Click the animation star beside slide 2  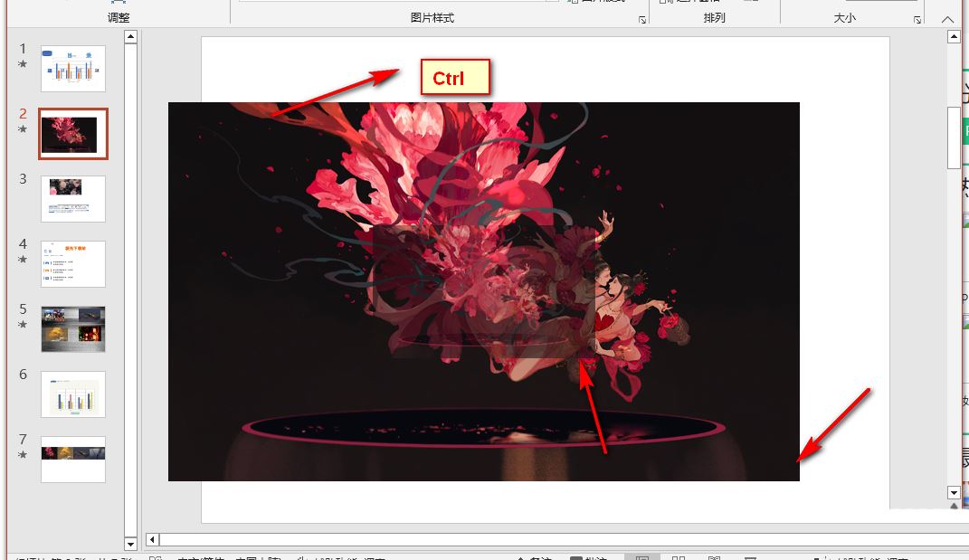(24, 129)
